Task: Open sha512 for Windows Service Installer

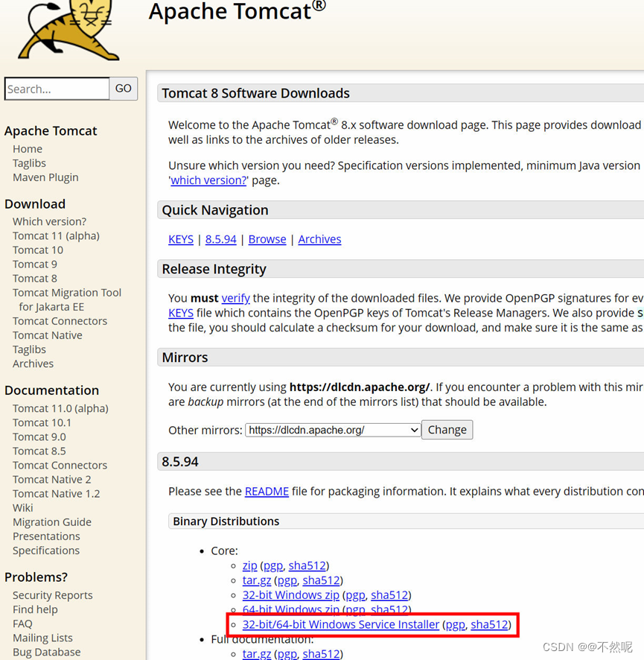Action: click(489, 625)
